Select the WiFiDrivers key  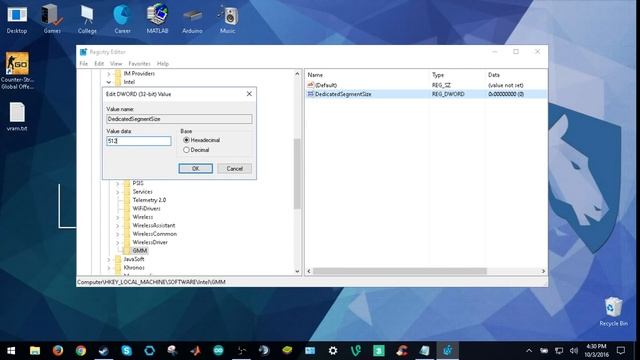point(146,209)
